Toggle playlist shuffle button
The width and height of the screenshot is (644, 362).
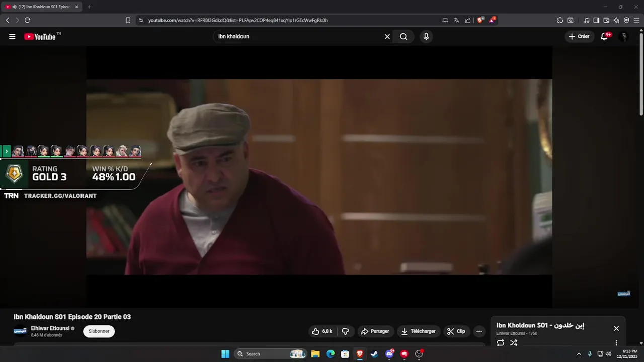click(514, 343)
